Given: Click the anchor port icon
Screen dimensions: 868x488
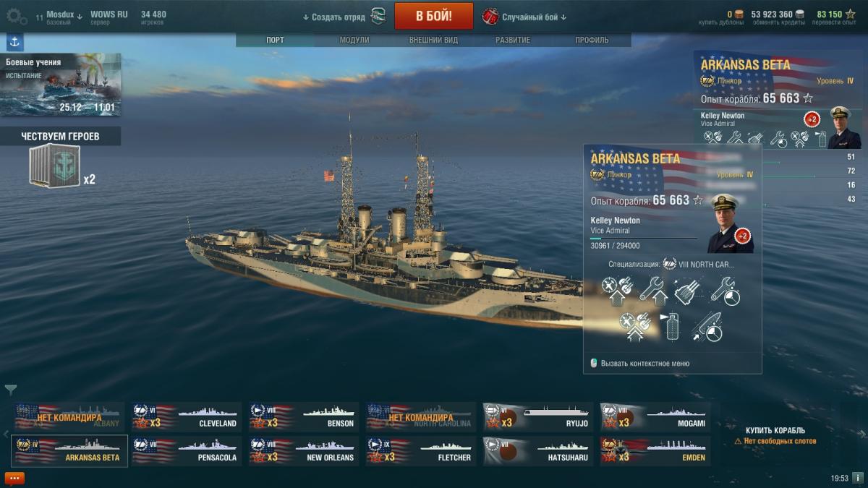Looking at the screenshot, I should tap(14, 42).
